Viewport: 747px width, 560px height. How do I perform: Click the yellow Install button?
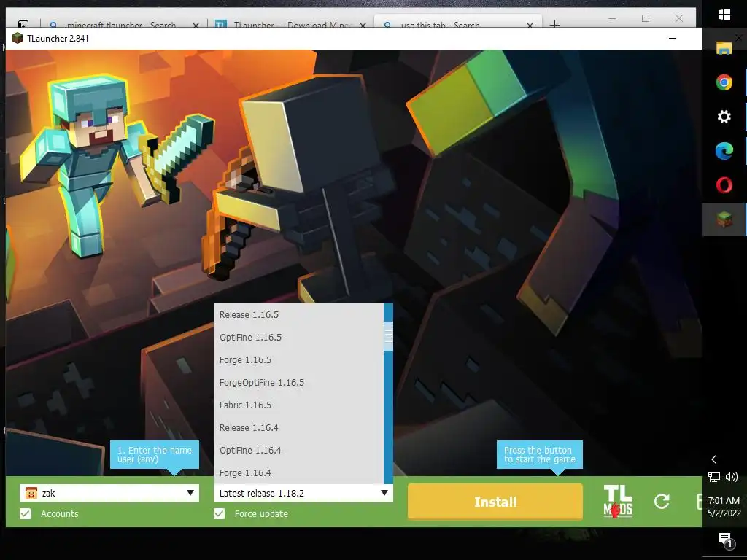point(495,502)
